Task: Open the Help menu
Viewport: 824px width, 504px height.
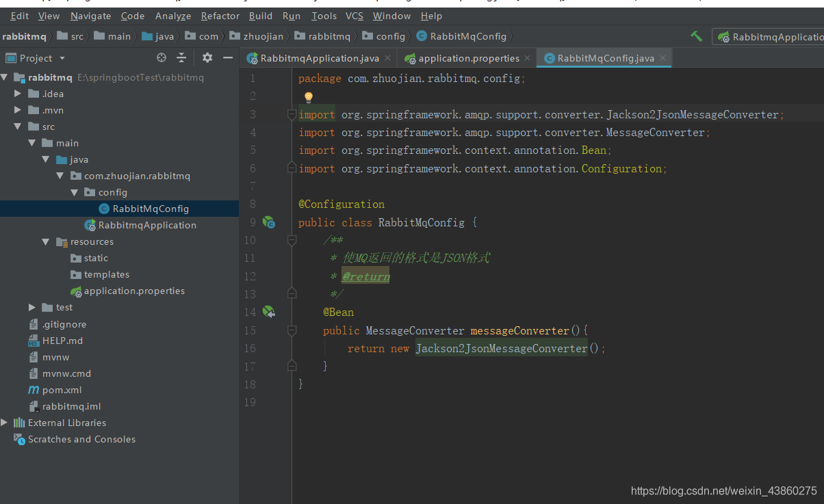Action: (x=431, y=16)
